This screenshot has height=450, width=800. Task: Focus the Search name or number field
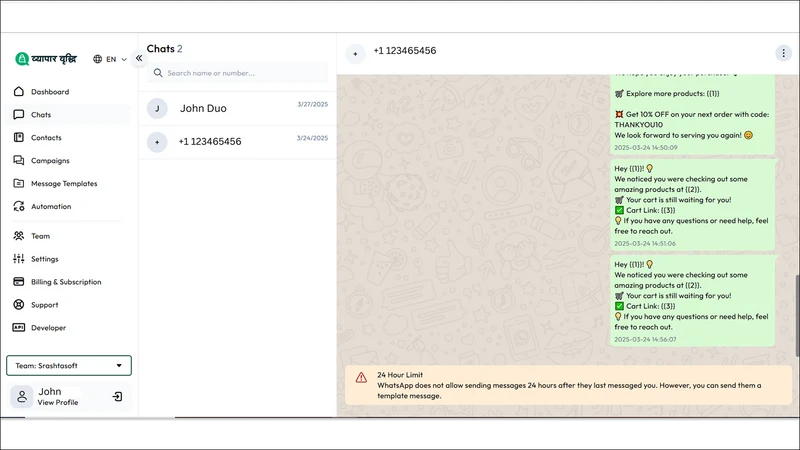pos(238,73)
